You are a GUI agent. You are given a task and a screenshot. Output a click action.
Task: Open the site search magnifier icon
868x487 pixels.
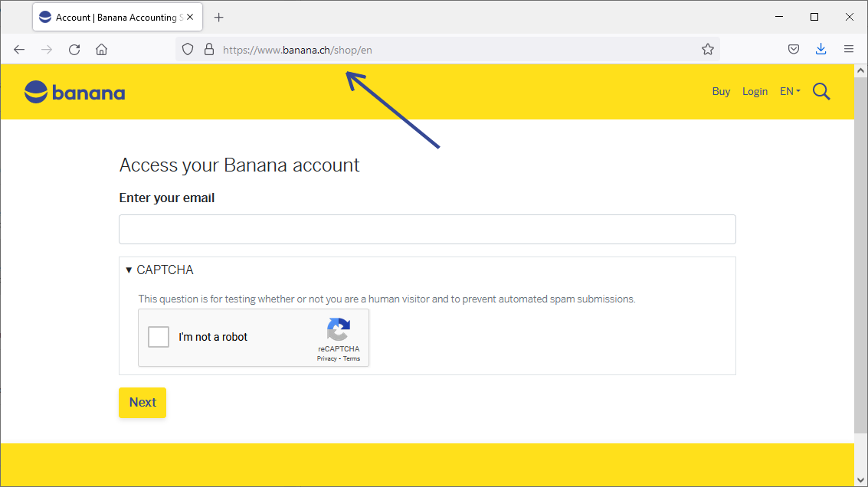coord(821,92)
